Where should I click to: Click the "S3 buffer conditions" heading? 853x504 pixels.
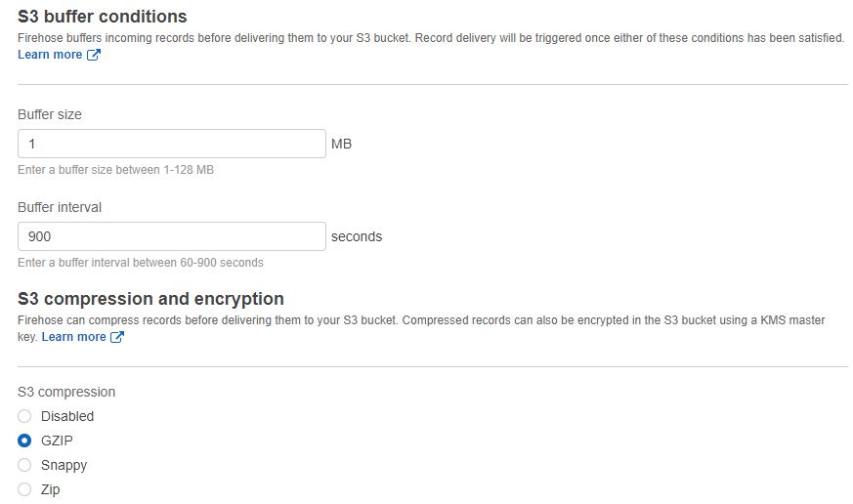coord(103,17)
